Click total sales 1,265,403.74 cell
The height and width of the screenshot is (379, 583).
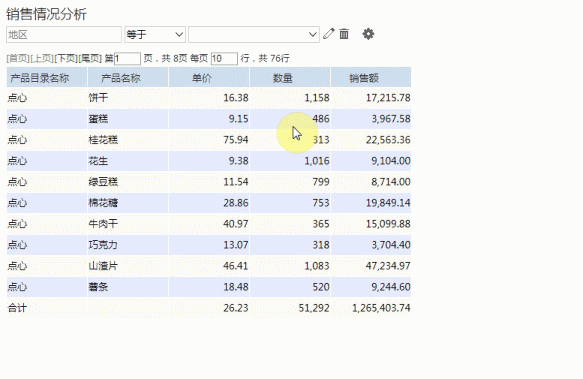click(x=371, y=308)
